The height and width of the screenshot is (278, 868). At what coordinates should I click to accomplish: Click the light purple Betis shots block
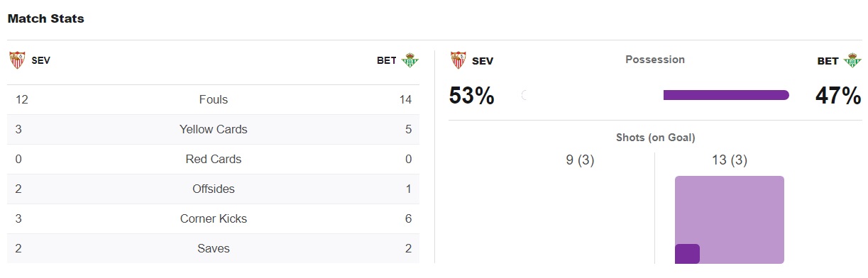(730, 220)
